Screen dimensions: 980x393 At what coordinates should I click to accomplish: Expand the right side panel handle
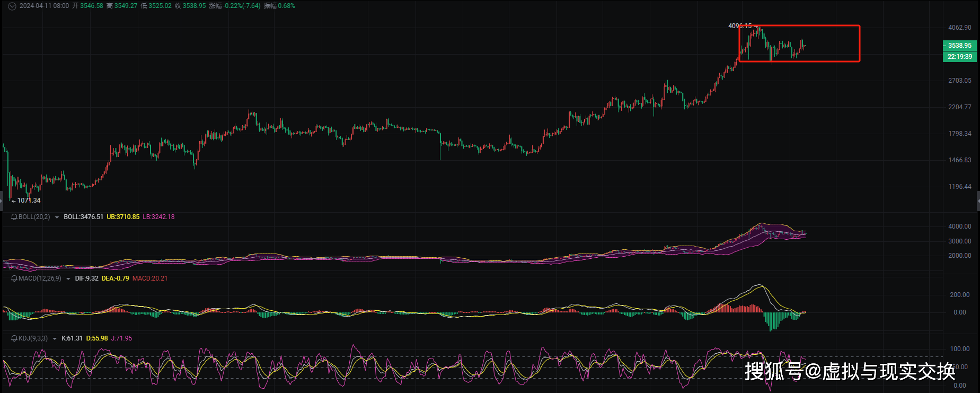coord(978,201)
